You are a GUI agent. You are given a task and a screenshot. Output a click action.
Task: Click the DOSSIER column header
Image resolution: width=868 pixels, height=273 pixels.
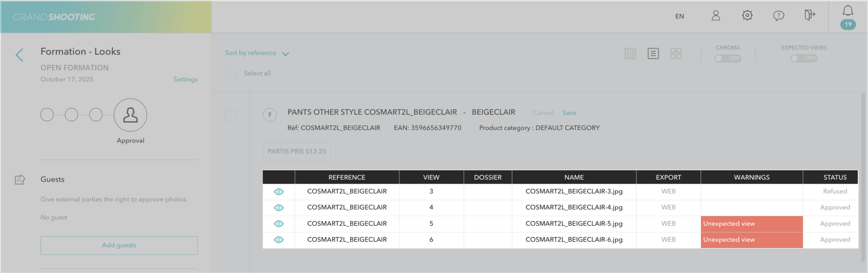pyautogui.click(x=488, y=177)
